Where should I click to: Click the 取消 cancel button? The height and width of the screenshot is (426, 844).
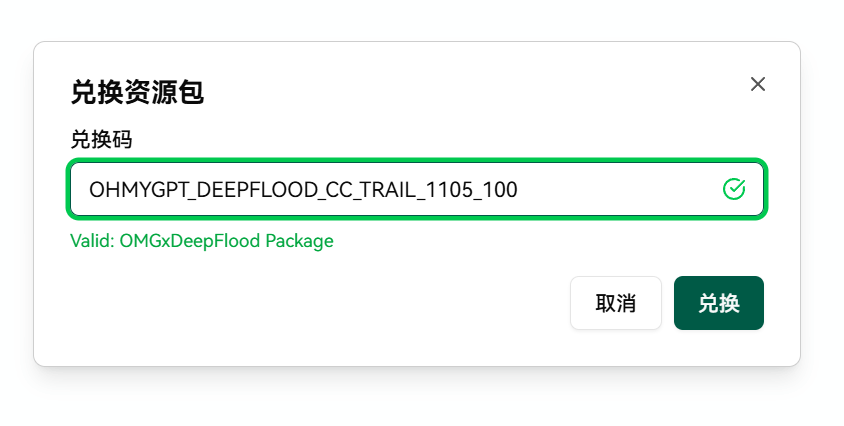pos(616,303)
